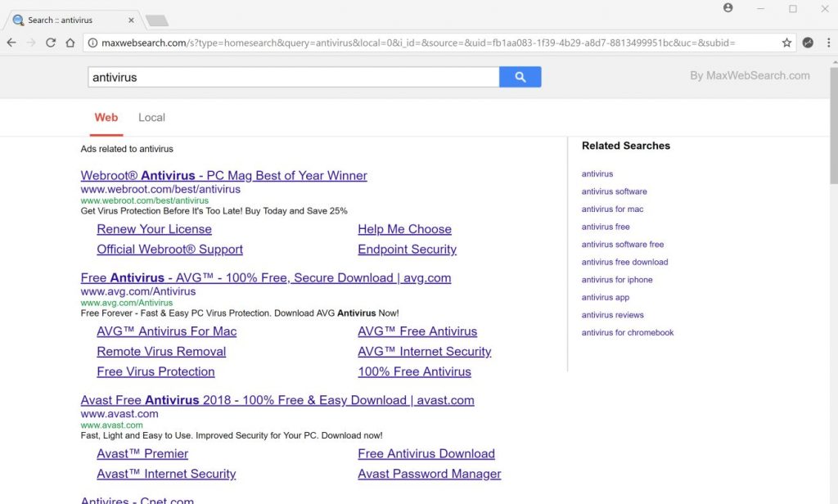
Task: Click the blue search magnifier button
Action: coord(520,77)
